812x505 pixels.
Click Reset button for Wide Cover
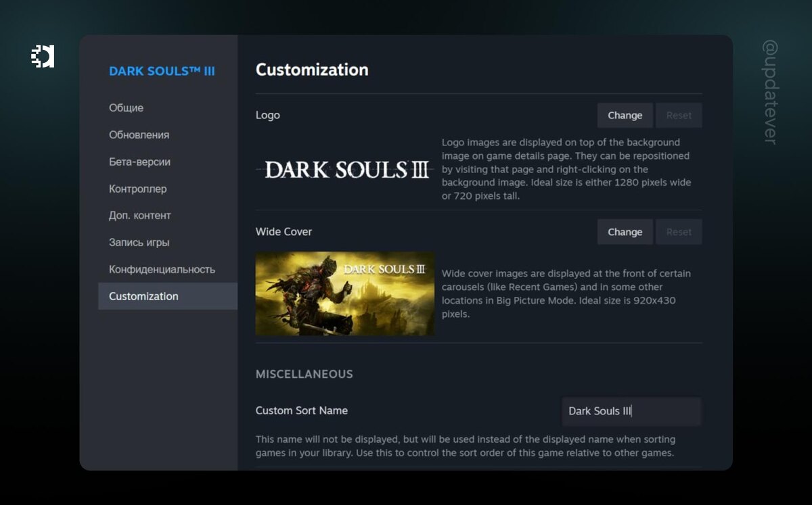(679, 232)
